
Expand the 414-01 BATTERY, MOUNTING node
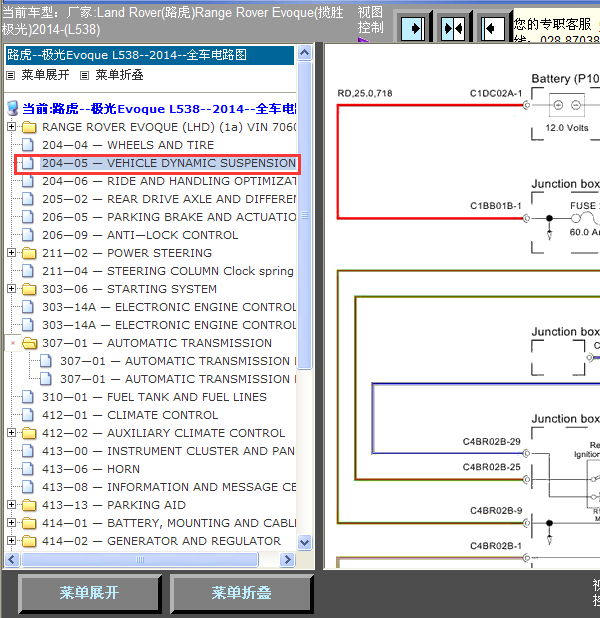[x=11, y=523]
